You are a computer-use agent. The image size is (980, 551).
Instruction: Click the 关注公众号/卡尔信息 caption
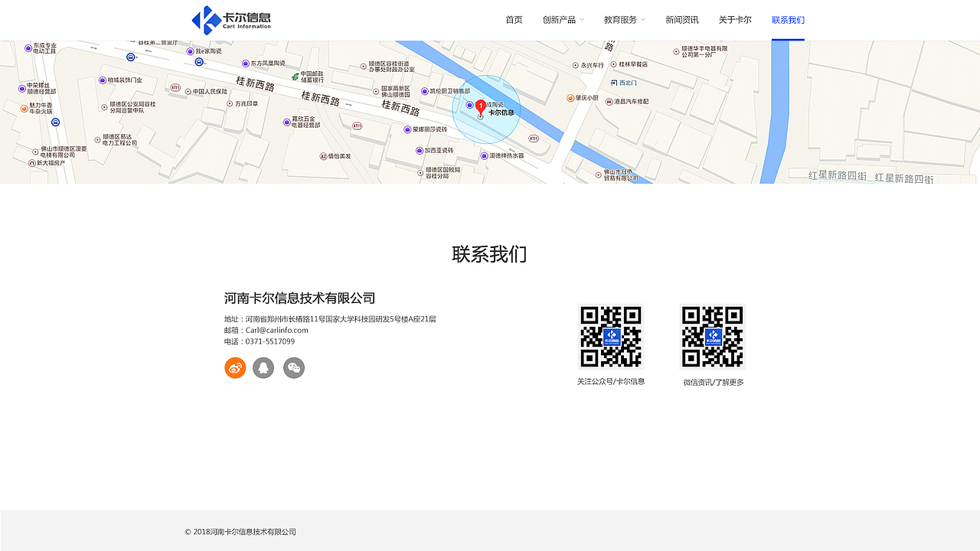(x=611, y=381)
